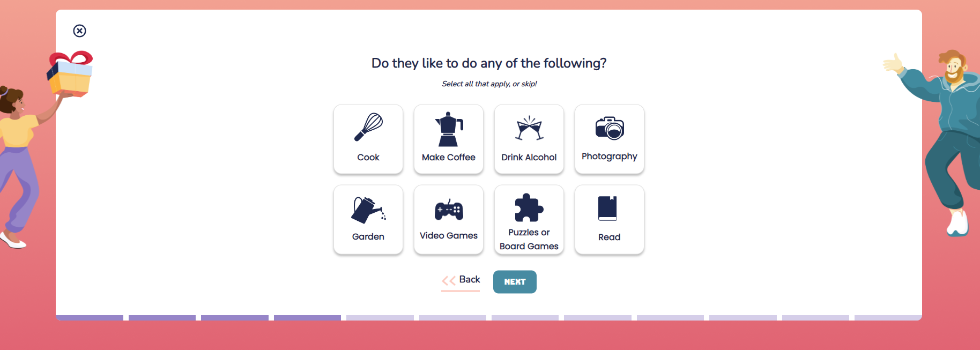Choose the Make Coffee moka pot icon
The image size is (980, 350).
(449, 129)
